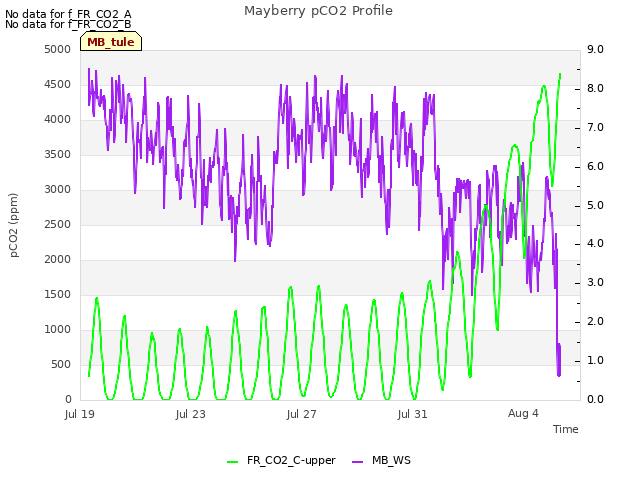The height and width of the screenshot is (480, 640).
Task: Click the 9.0 right axis value
Action: 595,49
